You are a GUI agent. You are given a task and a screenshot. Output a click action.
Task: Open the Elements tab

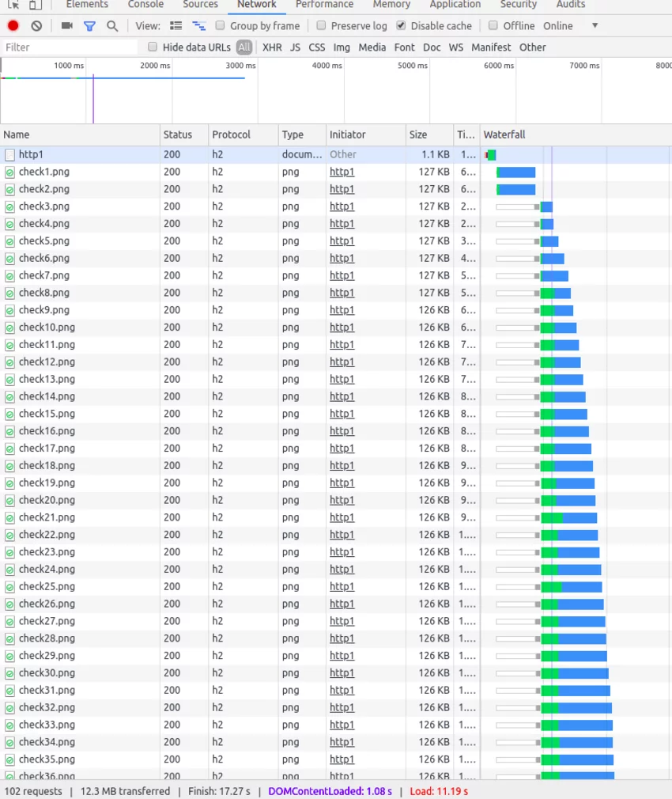click(87, 5)
